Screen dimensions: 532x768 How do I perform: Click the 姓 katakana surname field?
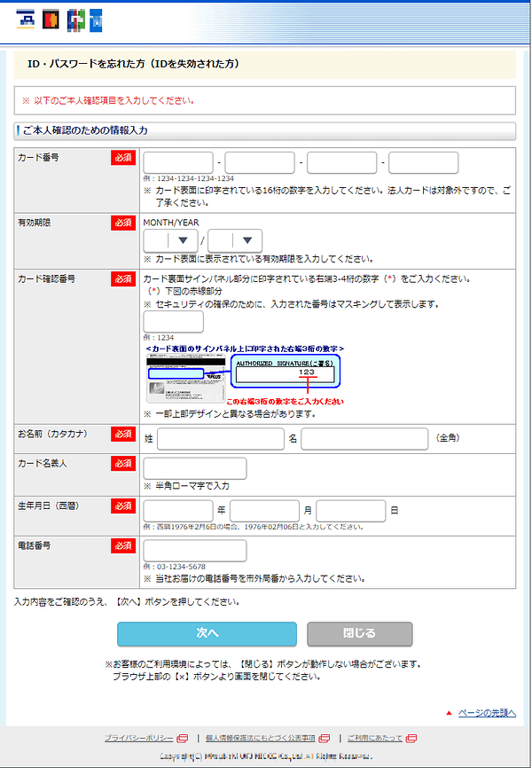[221, 439]
